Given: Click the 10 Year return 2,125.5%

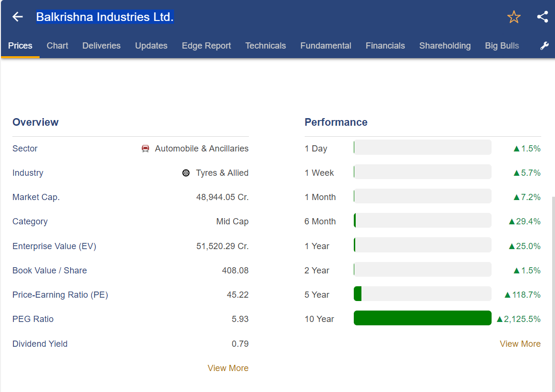Looking at the screenshot, I should (519, 319).
